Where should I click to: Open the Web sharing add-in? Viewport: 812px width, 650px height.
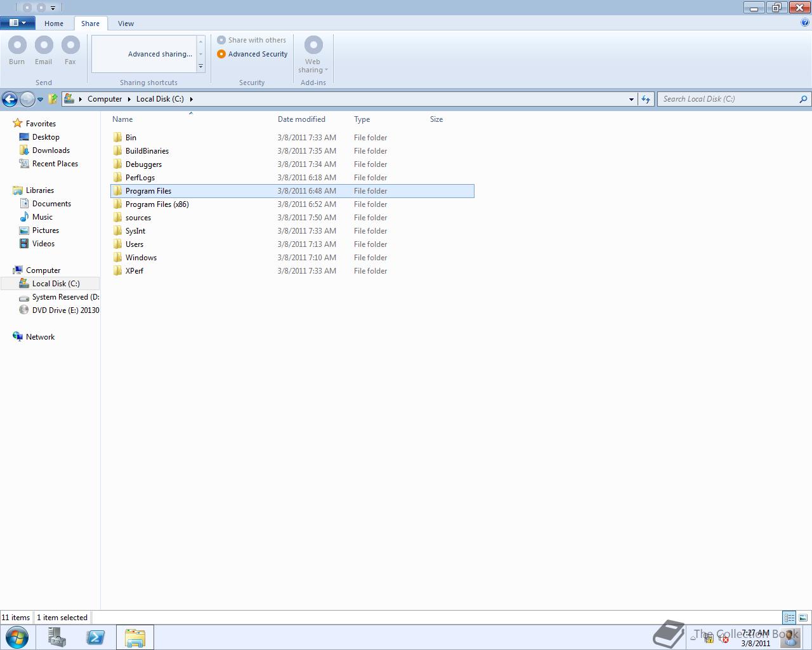[x=313, y=55]
